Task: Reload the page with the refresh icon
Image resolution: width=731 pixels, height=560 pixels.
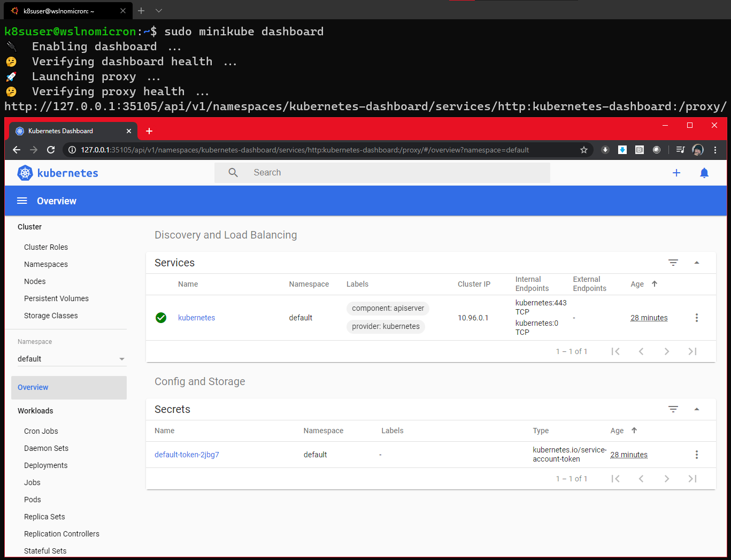Action: point(51,150)
